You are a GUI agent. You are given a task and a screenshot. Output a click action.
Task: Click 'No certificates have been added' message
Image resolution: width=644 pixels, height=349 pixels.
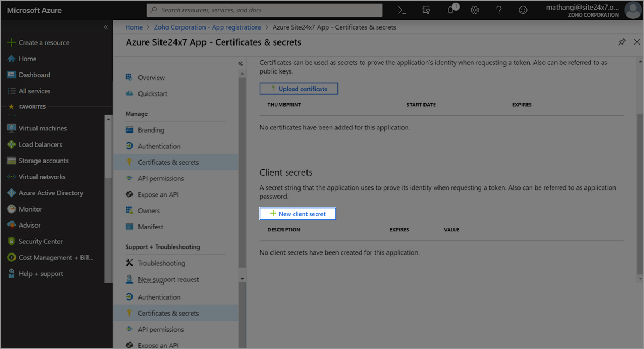[x=335, y=128]
